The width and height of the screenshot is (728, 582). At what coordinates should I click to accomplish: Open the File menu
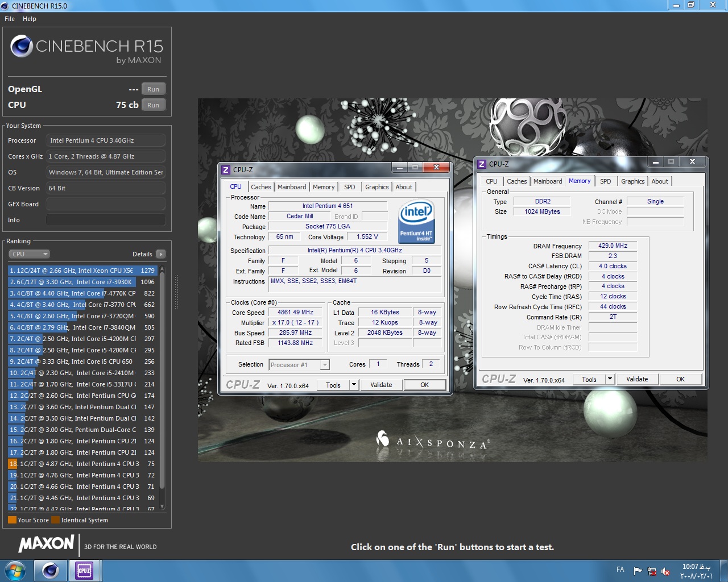pos(10,19)
